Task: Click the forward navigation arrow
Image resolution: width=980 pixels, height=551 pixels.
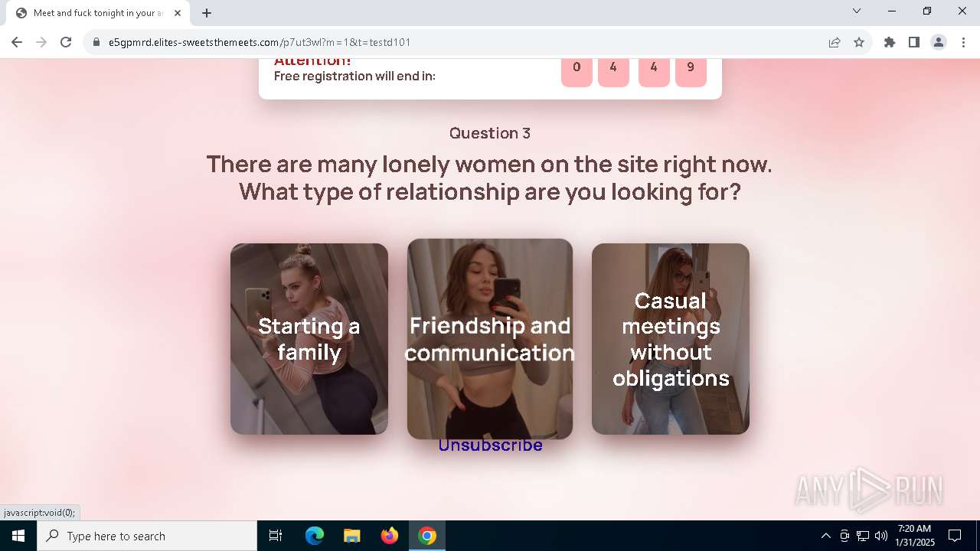Action: [41, 42]
